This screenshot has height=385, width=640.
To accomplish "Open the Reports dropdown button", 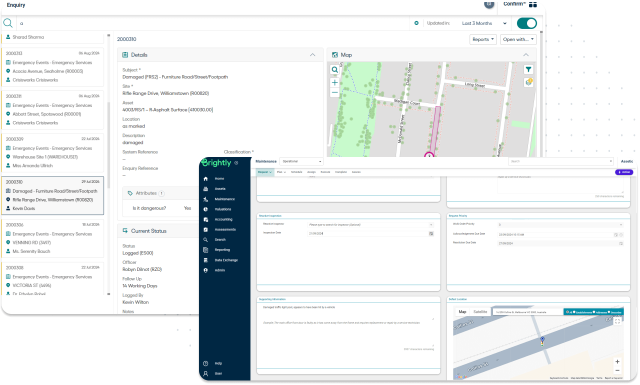I will click(x=483, y=39).
